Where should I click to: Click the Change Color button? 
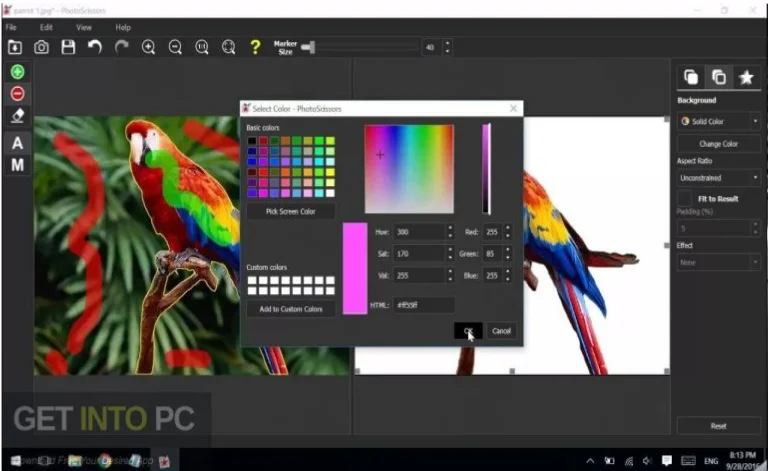[x=719, y=144]
